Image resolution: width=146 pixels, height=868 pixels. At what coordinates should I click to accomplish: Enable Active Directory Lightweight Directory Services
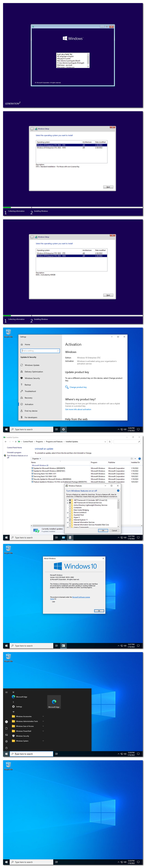point(70,505)
